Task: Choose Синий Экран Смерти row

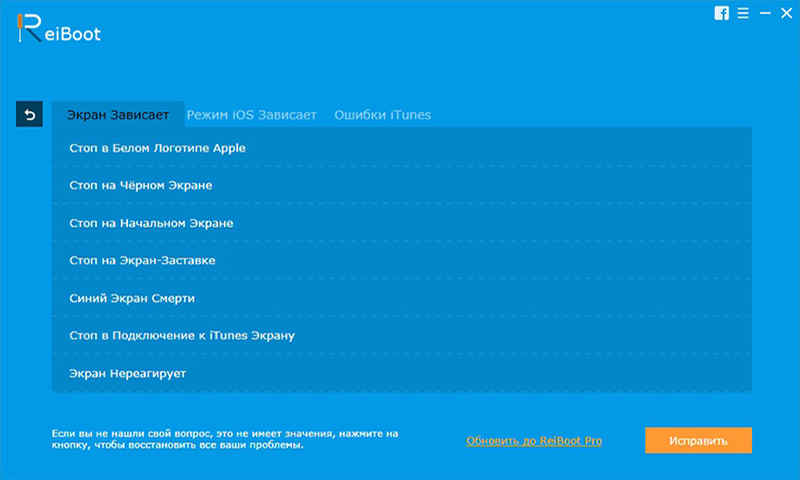Action: 402,298
